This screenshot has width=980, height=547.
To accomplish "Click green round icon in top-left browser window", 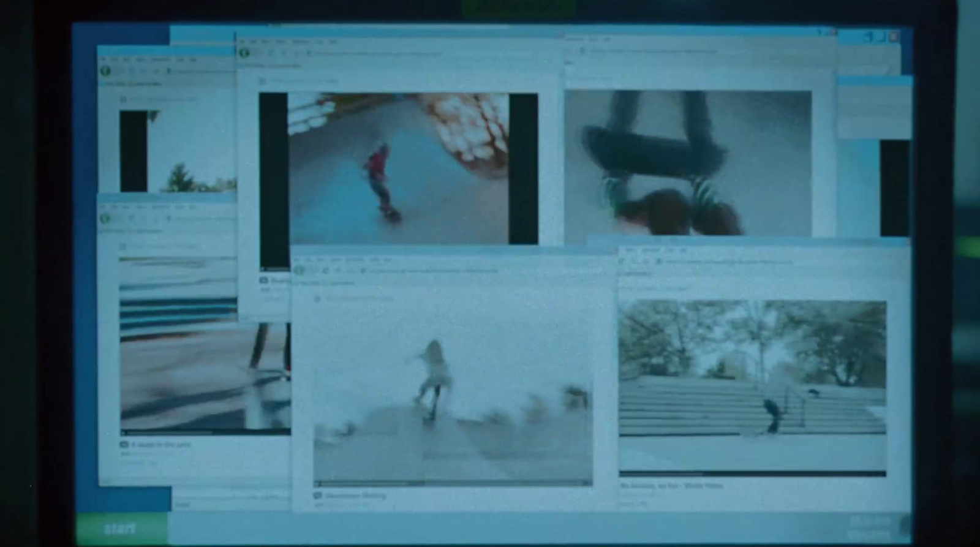I will pyautogui.click(x=106, y=71).
